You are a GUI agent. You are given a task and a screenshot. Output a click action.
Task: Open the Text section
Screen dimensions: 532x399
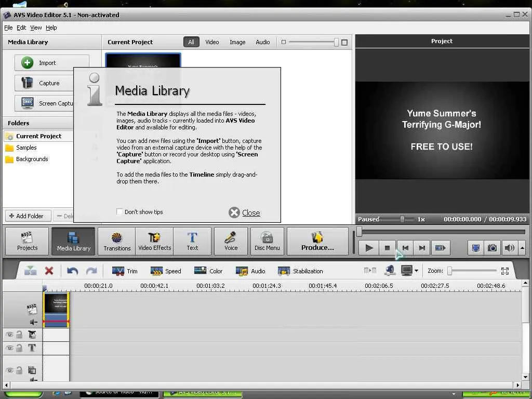click(192, 241)
